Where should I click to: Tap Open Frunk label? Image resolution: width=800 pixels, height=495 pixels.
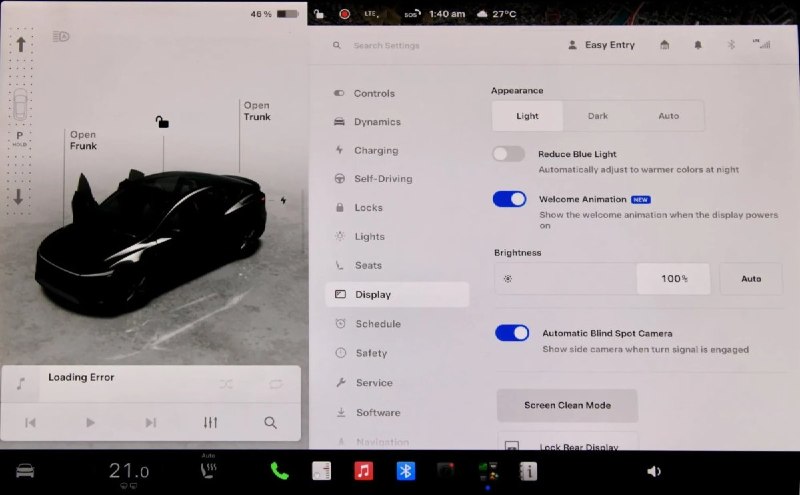pyautogui.click(x=83, y=140)
